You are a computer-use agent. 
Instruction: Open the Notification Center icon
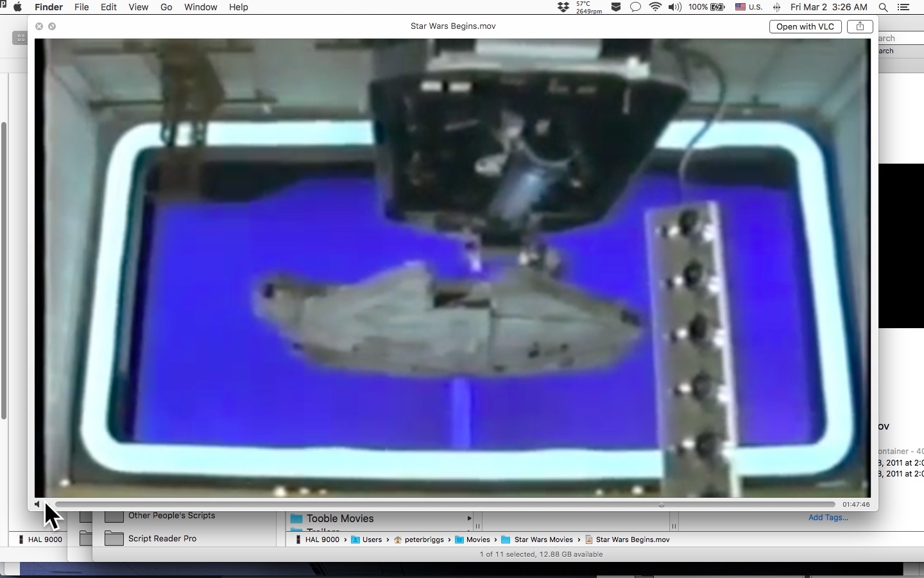point(903,7)
